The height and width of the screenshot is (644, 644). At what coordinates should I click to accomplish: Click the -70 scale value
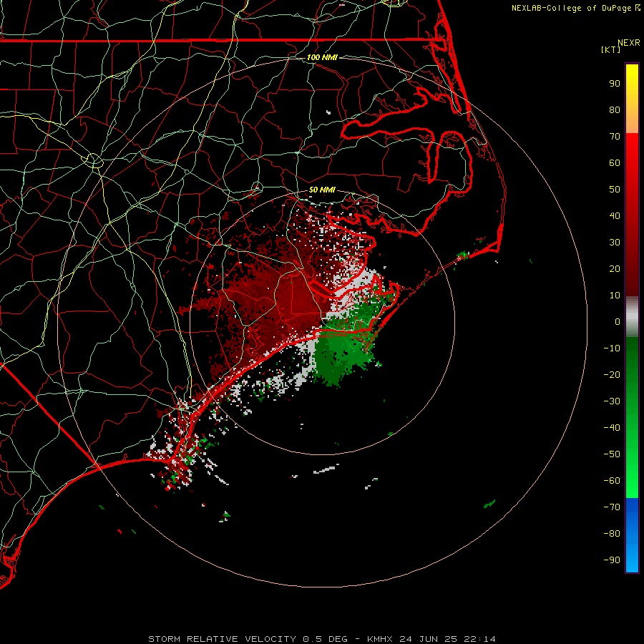pos(612,507)
